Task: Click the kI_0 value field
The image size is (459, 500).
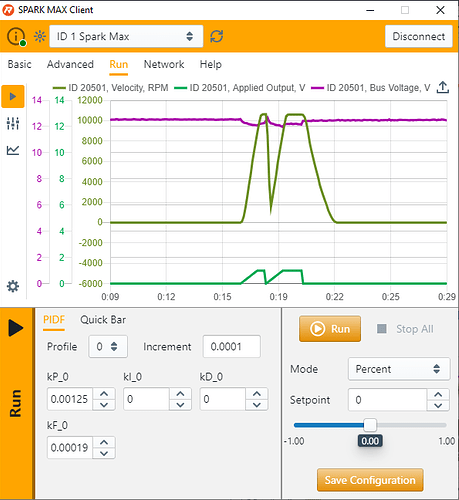Action: click(146, 399)
